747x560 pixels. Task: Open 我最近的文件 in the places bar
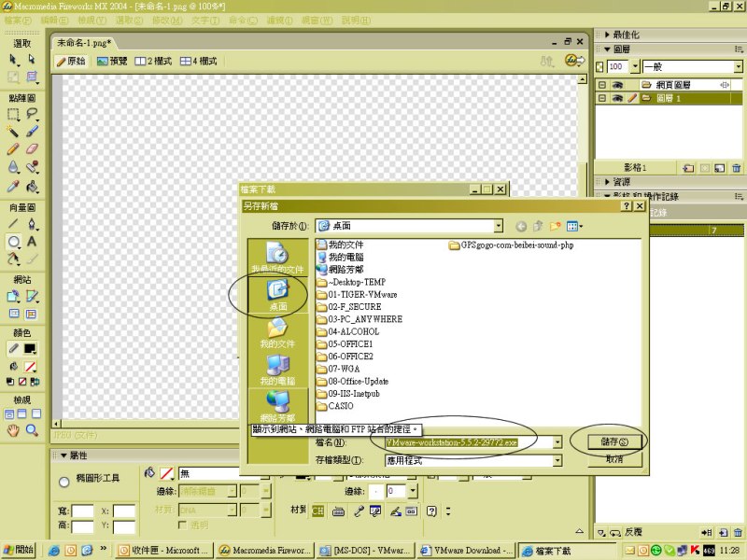click(x=277, y=258)
